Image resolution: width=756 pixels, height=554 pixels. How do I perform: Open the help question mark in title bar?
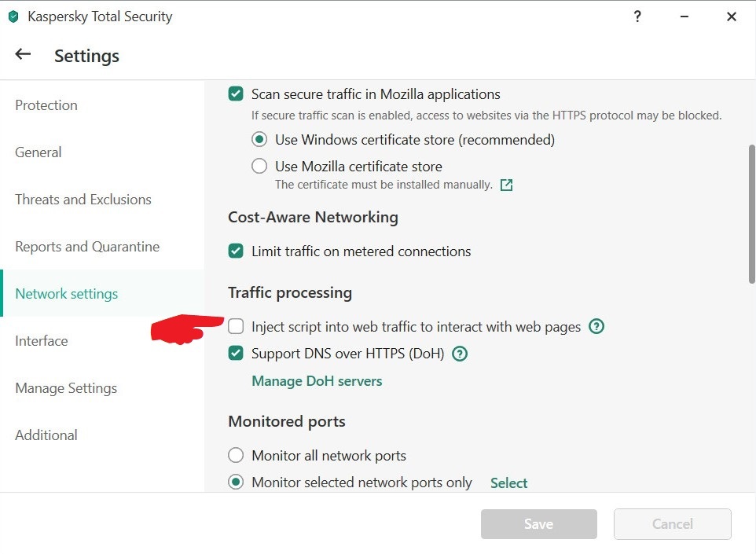click(x=637, y=17)
